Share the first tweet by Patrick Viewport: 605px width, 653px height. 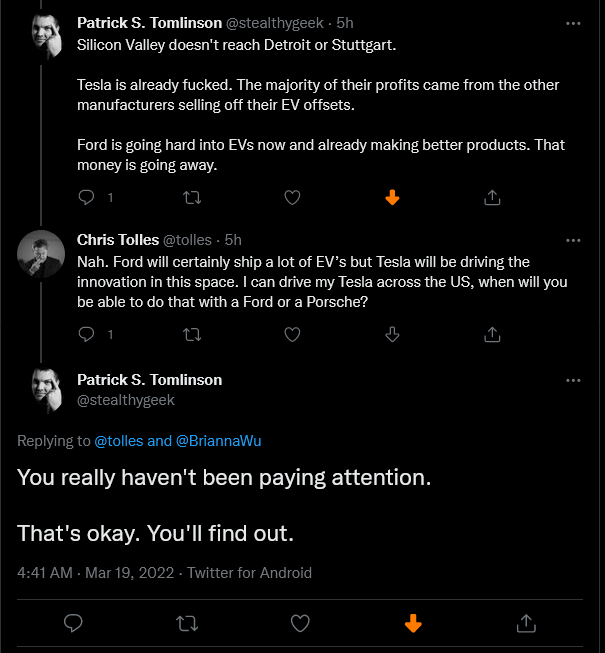tap(492, 197)
